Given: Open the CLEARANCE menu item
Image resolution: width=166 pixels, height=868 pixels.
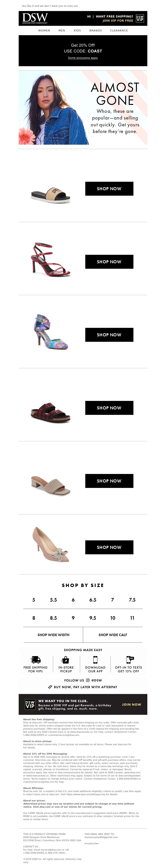Looking at the screenshot, I should click(119, 30).
